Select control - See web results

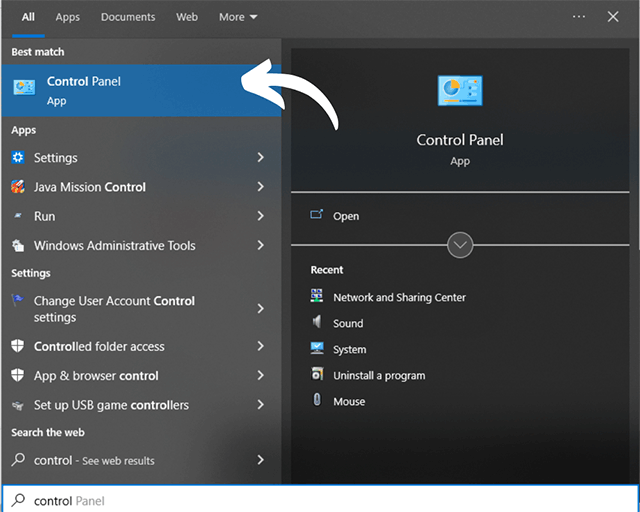point(141,460)
